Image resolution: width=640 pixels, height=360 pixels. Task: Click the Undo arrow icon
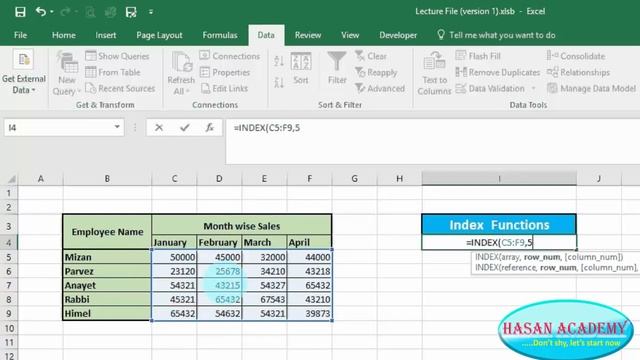(x=40, y=11)
